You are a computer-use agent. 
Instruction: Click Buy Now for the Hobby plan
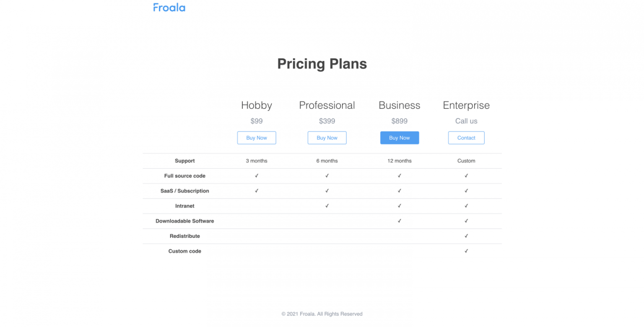click(257, 138)
